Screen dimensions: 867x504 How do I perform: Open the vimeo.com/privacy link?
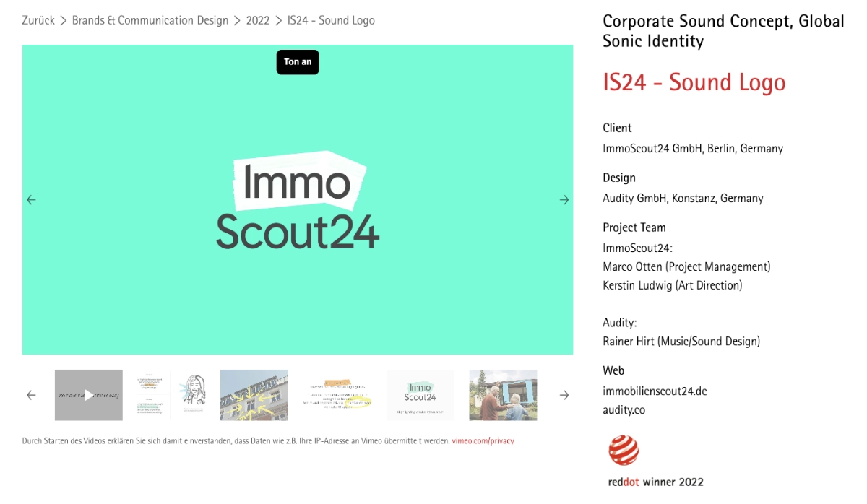tap(483, 440)
